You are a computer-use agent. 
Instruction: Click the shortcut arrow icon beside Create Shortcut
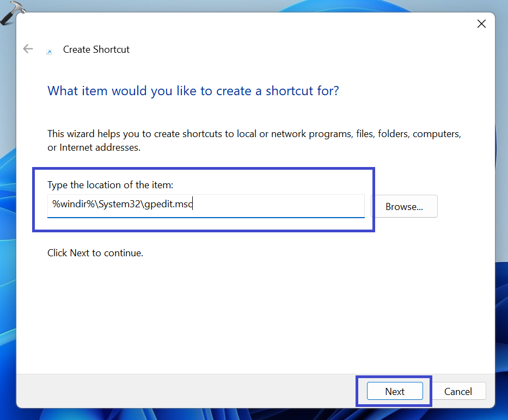click(49, 52)
